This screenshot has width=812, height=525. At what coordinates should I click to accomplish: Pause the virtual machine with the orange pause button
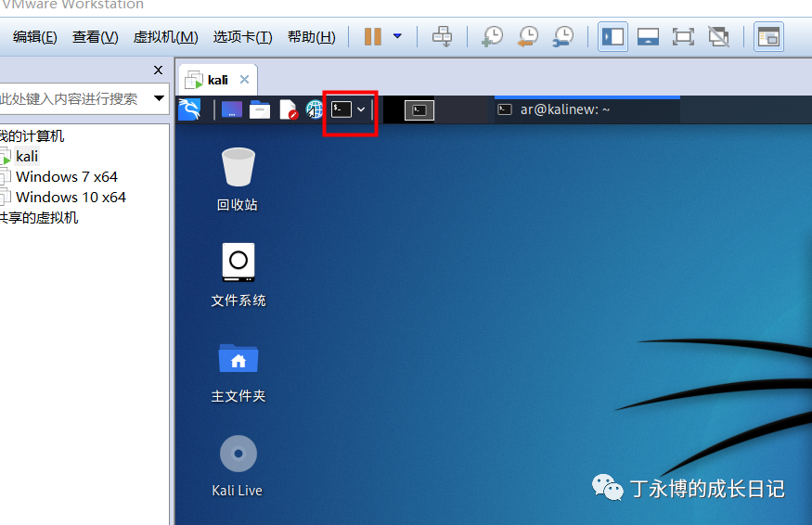tap(373, 37)
